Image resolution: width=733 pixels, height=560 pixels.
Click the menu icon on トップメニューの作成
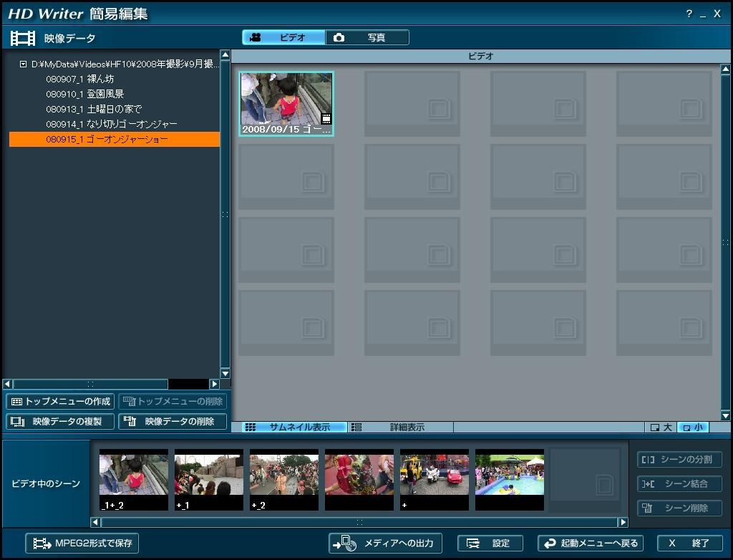[x=17, y=402]
